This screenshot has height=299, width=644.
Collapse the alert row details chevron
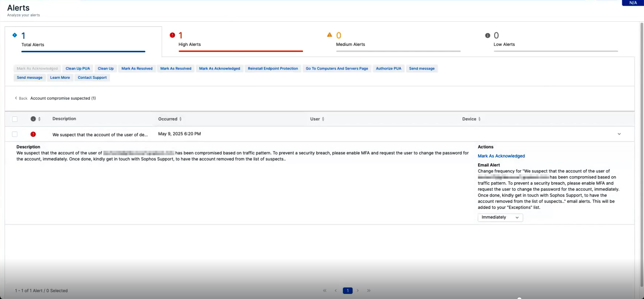coord(619,134)
